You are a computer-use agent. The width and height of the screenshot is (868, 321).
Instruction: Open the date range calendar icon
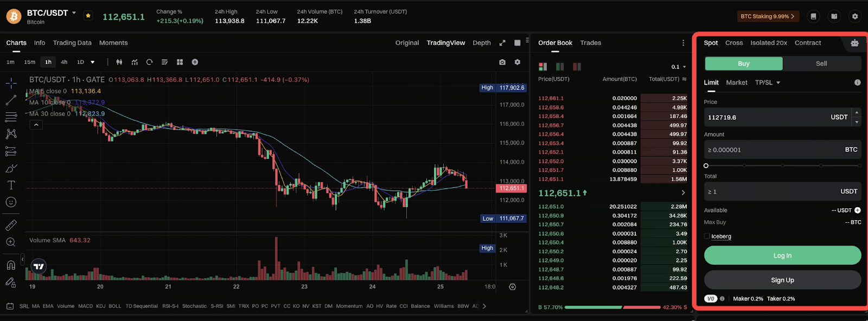(x=10, y=306)
